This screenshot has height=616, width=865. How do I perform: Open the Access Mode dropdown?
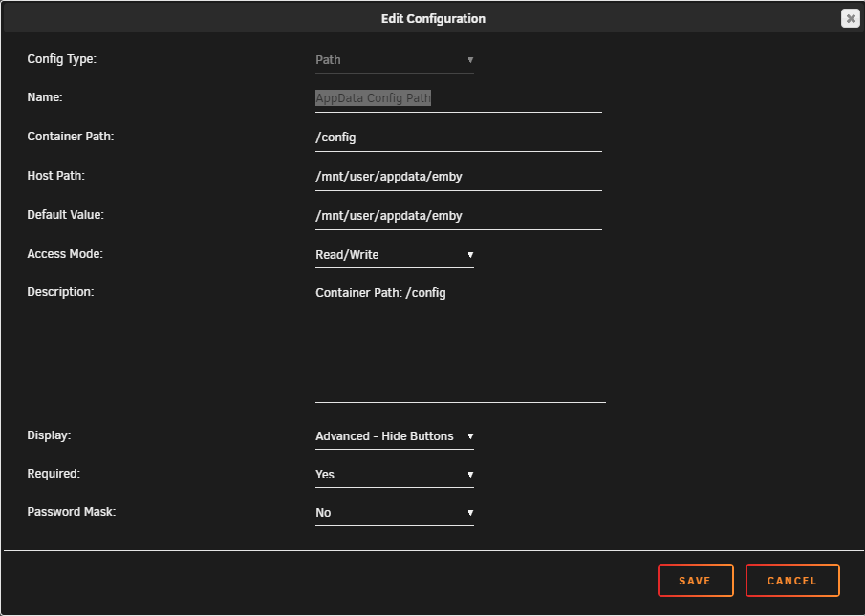coord(395,255)
